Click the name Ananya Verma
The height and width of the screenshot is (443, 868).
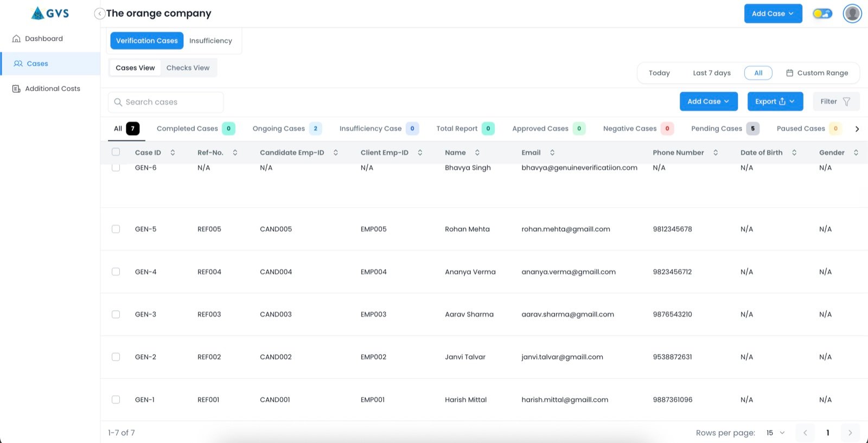pyautogui.click(x=470, y=272)
